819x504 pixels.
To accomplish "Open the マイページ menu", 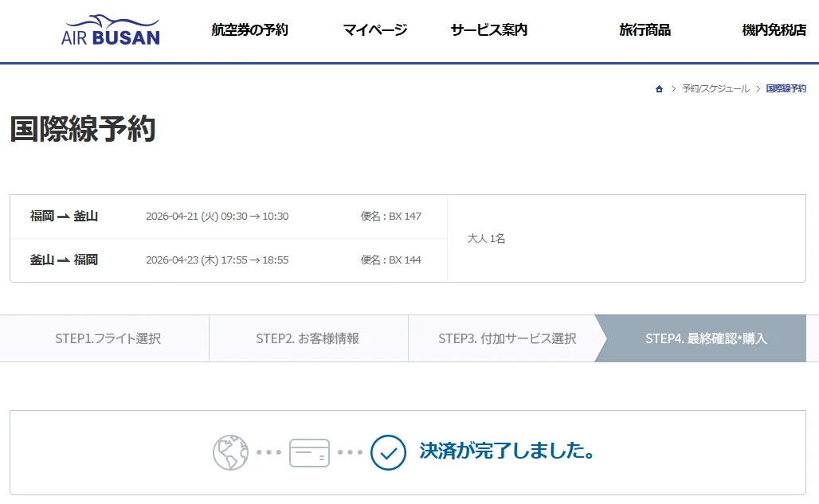I will click(x=374, y=30).
